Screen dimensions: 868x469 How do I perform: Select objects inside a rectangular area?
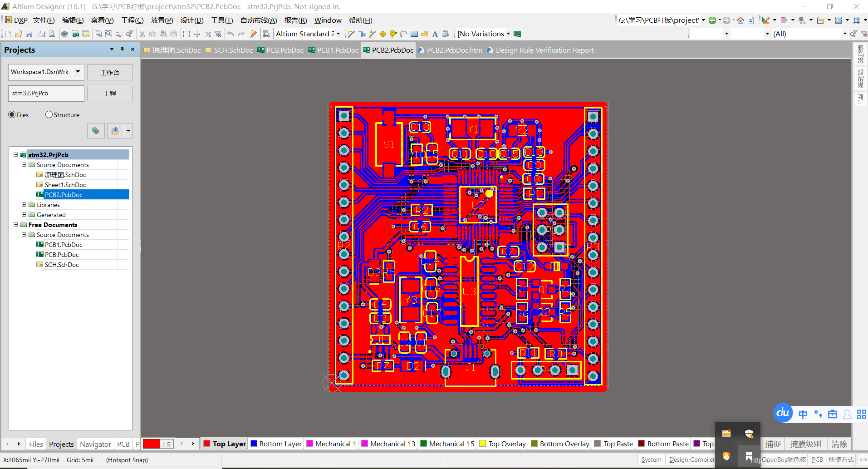point(186,34)
